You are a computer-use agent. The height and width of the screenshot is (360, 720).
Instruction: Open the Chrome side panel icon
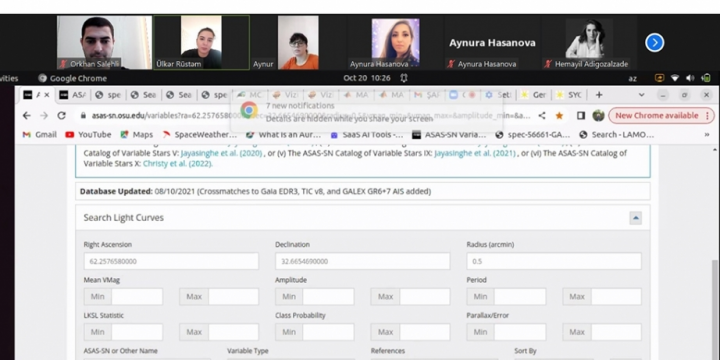tap(581, 116)
